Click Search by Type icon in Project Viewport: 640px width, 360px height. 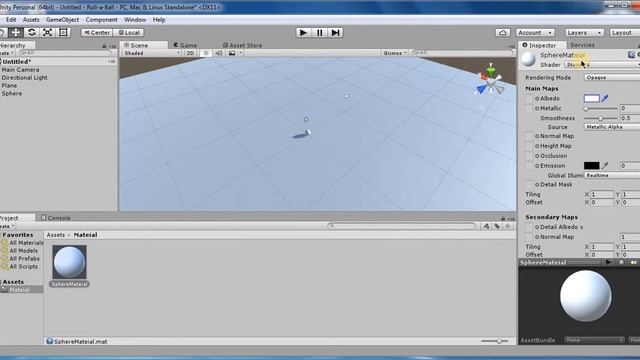point(487,226)
